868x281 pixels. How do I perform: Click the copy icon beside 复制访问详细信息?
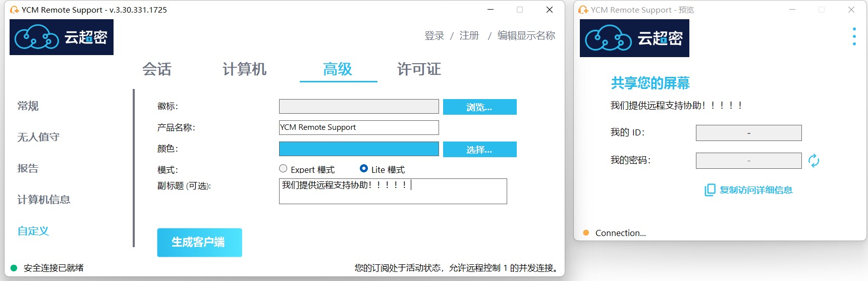(x=710, y=190)
